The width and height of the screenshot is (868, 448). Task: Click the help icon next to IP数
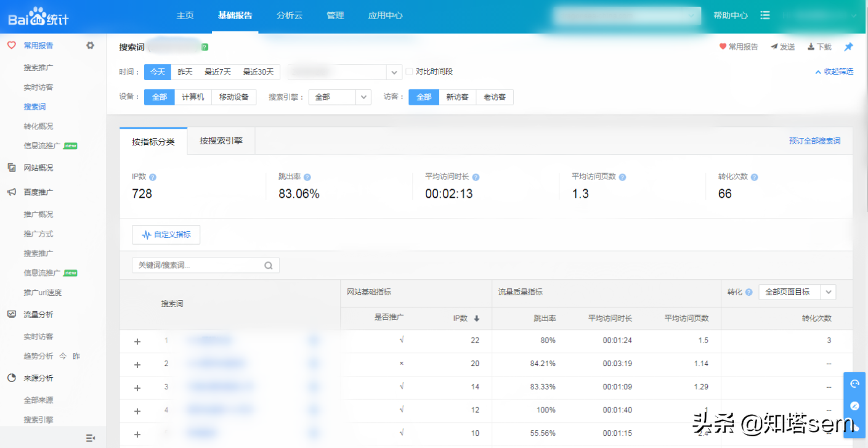coord(153,177)
